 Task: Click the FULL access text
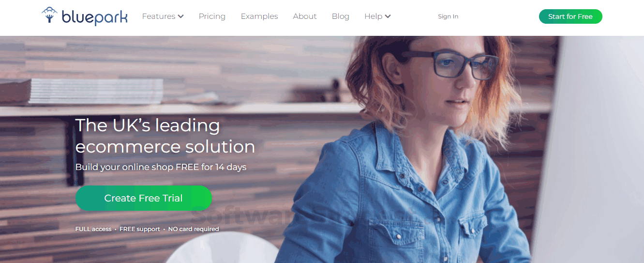pyautogui.click(x=93, y=229)
